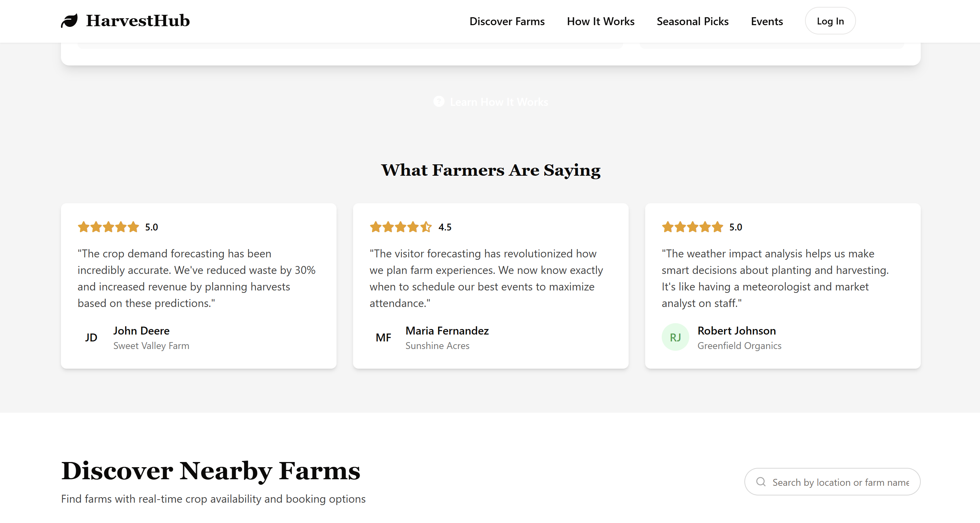The width and height of the screenshot is (980, 523).
Task: Click the search magnifier icon
Action: [x=761, y=482]
